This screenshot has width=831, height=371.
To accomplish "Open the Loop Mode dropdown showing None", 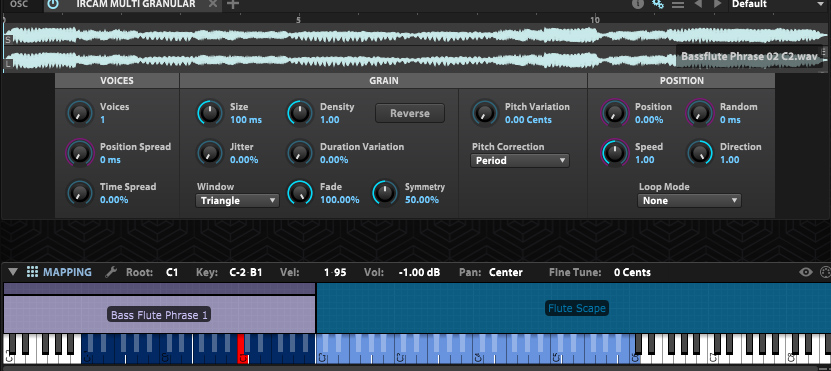I will click(x=689, y=201).
